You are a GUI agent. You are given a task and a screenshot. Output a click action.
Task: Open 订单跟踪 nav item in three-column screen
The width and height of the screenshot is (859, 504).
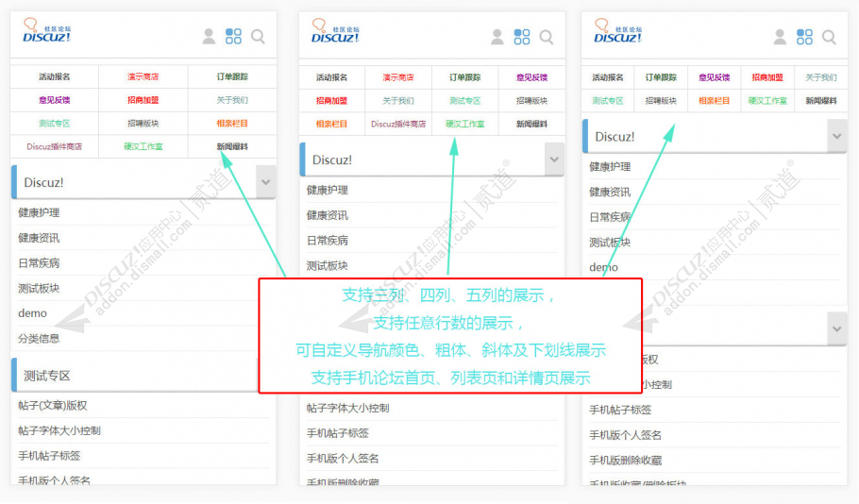pyautogui.click(x=232, y=76)
